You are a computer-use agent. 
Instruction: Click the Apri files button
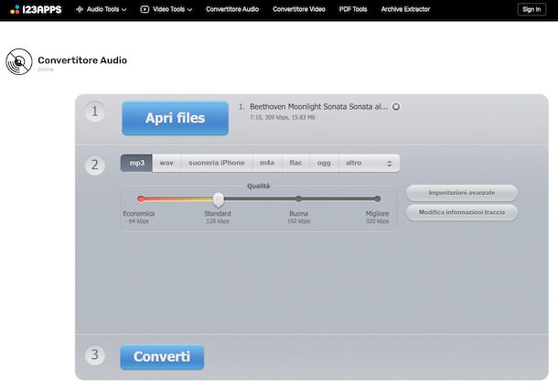click(x=175, y=119)
